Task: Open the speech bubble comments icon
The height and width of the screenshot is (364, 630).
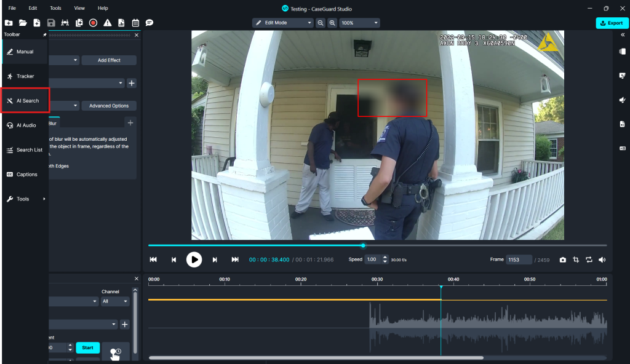Action: click(x=150, y=23)
